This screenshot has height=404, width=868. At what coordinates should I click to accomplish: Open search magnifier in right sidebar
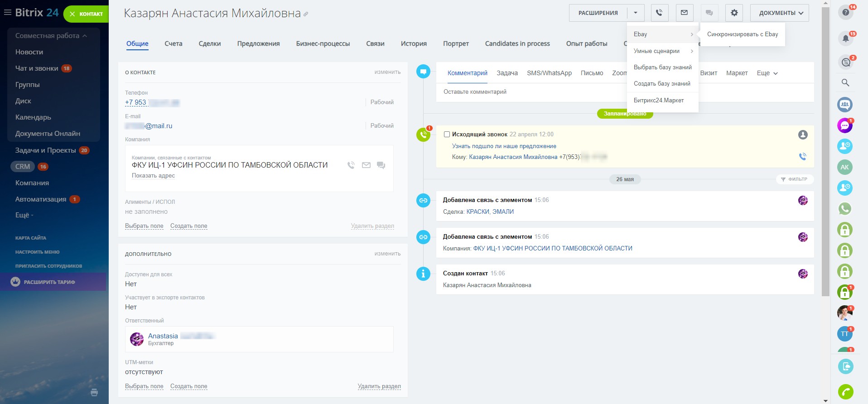(845, 83)
